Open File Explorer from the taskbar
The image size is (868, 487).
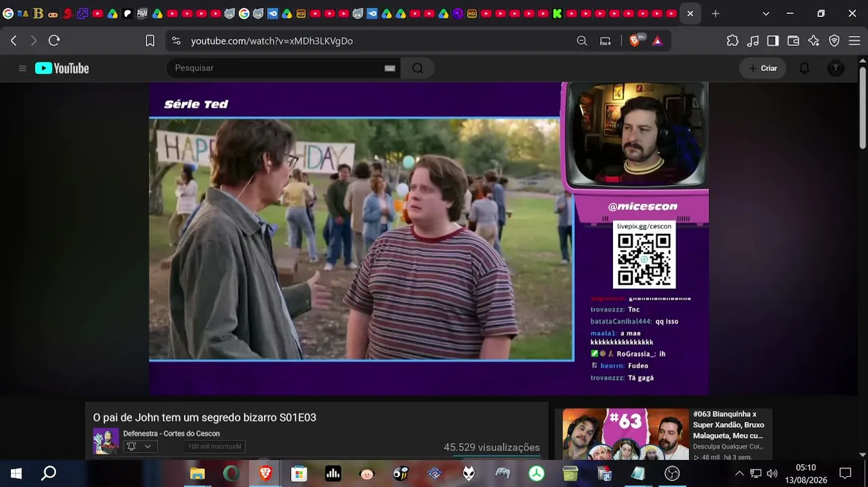[x=197, y=473]
